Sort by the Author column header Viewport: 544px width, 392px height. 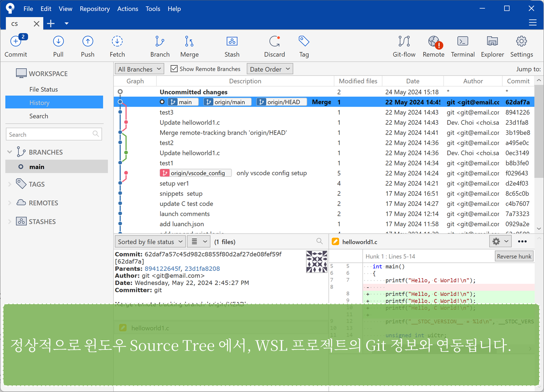click(x=473, y=81)
